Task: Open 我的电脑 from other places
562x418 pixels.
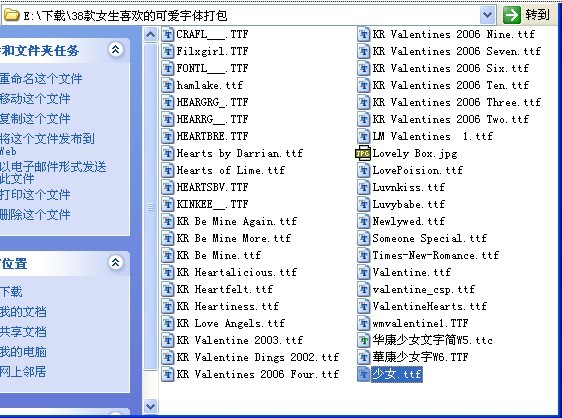Action: pyautogui.click(x=23, y=352)
